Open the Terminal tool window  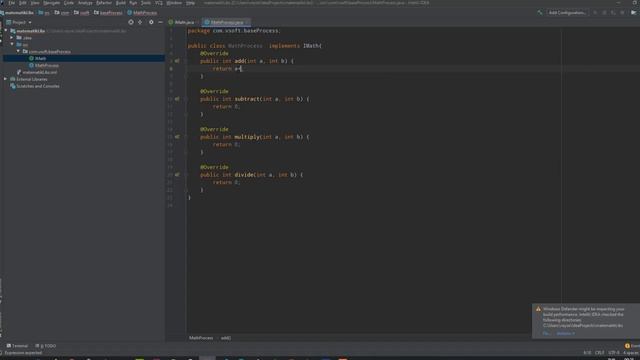tap(17, 346)
